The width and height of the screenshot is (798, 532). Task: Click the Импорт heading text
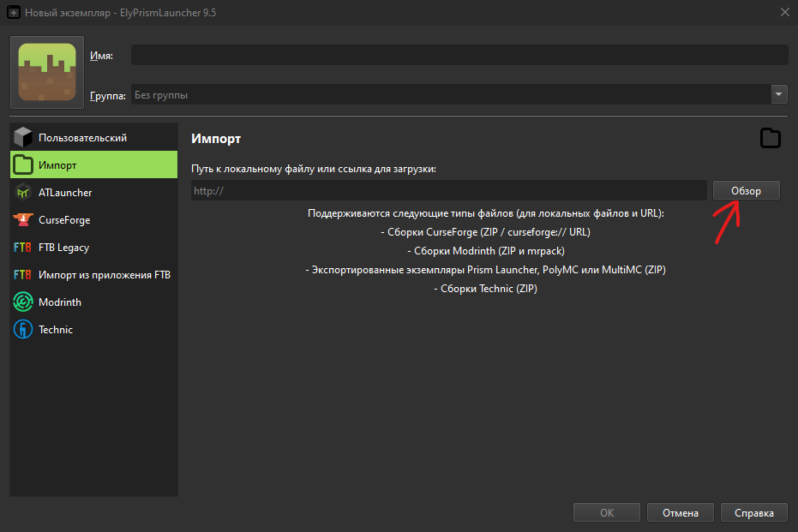tap(216, 138)
